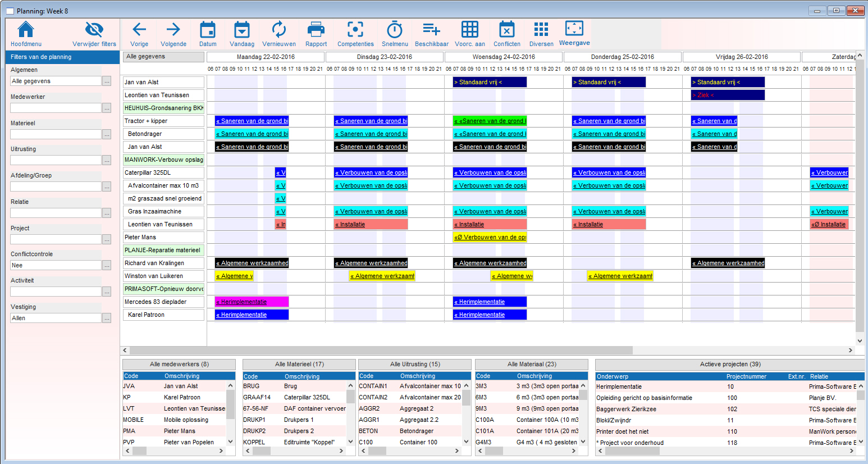Open Alle Materieel (17) panel header

[x=299, y=364]
